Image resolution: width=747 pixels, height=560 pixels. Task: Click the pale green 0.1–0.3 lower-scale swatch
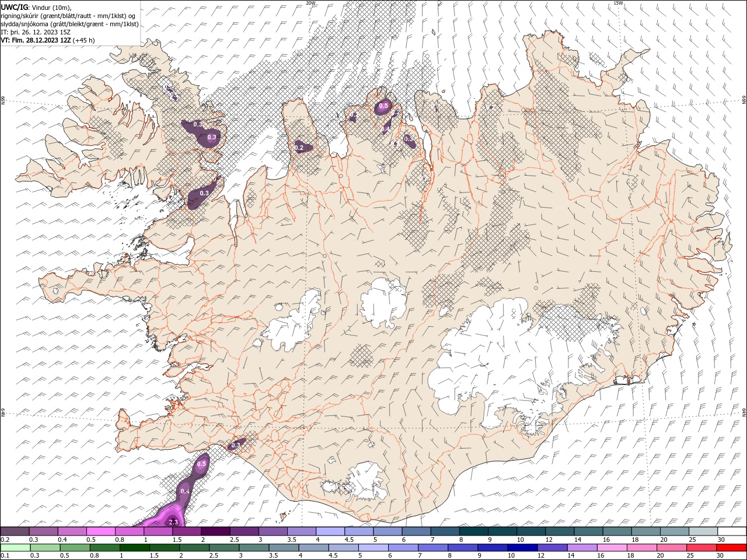pyautogui.click(x=16, y=548)
